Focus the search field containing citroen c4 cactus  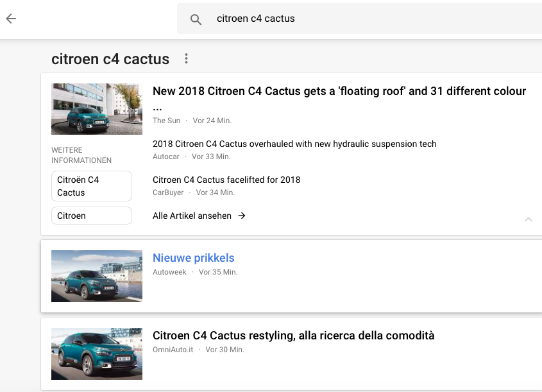click(359, 19)
